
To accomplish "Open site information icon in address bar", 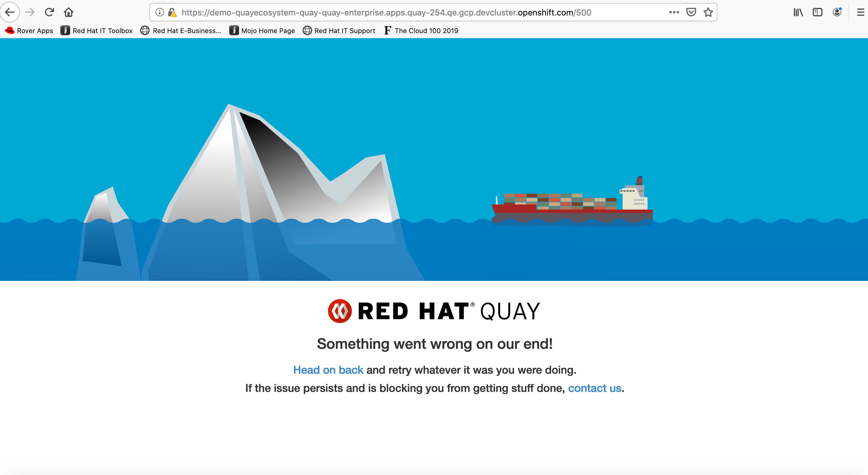I will [x=160, y=12].
